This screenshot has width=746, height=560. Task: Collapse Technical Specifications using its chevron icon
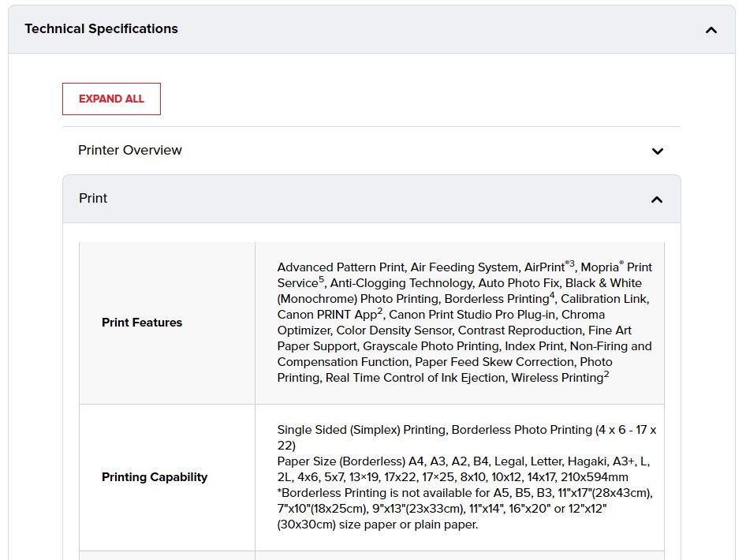[711, 30]
